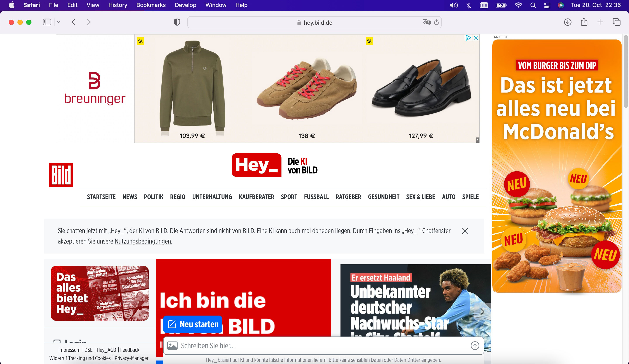The image size is (629, 364).
Task: Click the image upload icon in chat box
Action: pyautogui.click(x=172, y=345)
